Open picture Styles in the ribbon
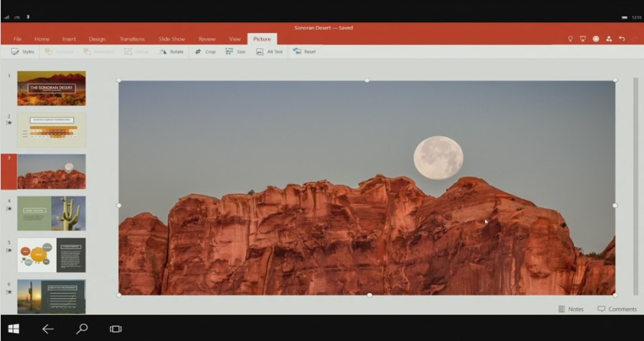 [23, 52]
